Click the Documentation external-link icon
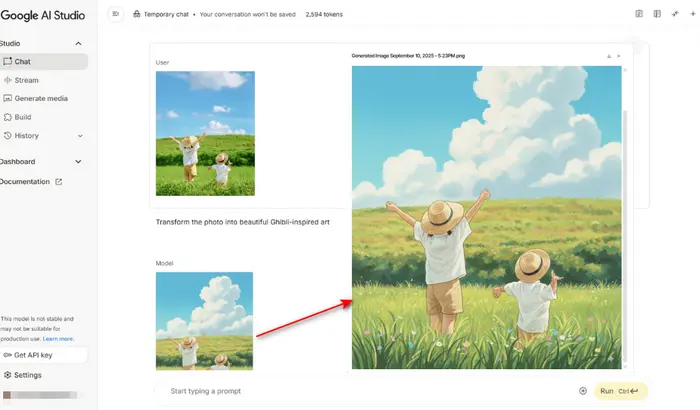Viewport: 700px width, 410px height. click(58, 182)
